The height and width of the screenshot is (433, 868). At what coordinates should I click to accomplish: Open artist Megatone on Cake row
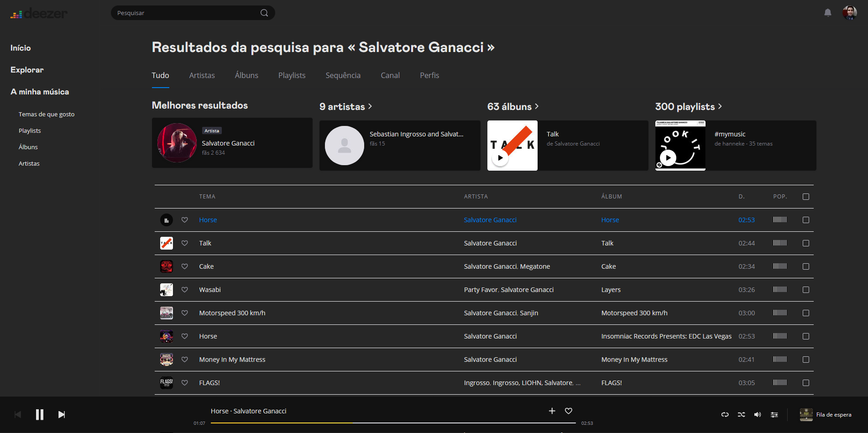(x=535, y=266)
